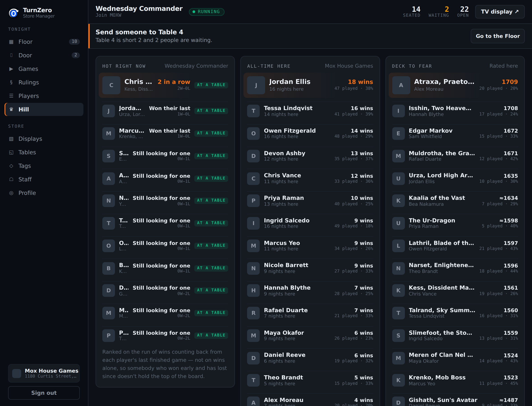Click the TurnZero logo icon
The width and height of the screenshot is (532, 406).
14,13
